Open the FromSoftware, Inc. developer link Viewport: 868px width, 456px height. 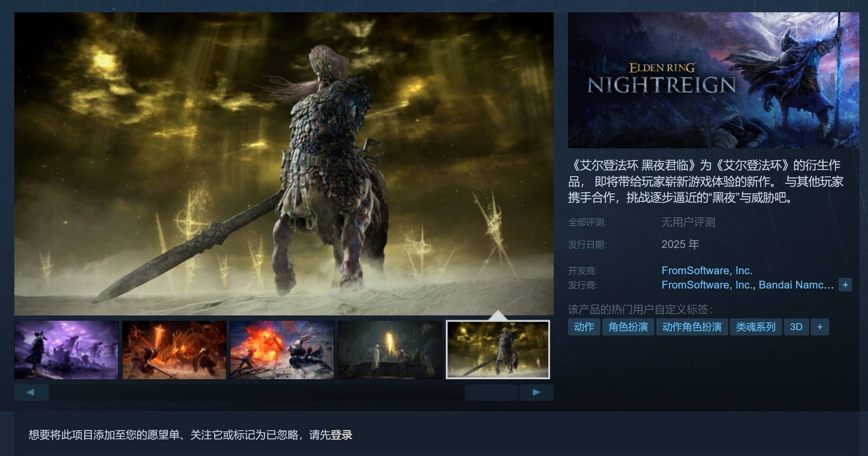[707, 270]
